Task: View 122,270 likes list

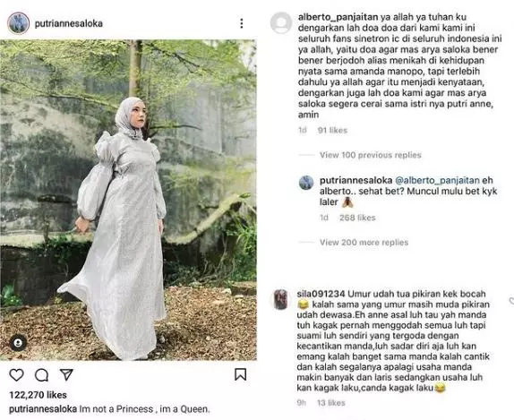Action: point(38,395)
